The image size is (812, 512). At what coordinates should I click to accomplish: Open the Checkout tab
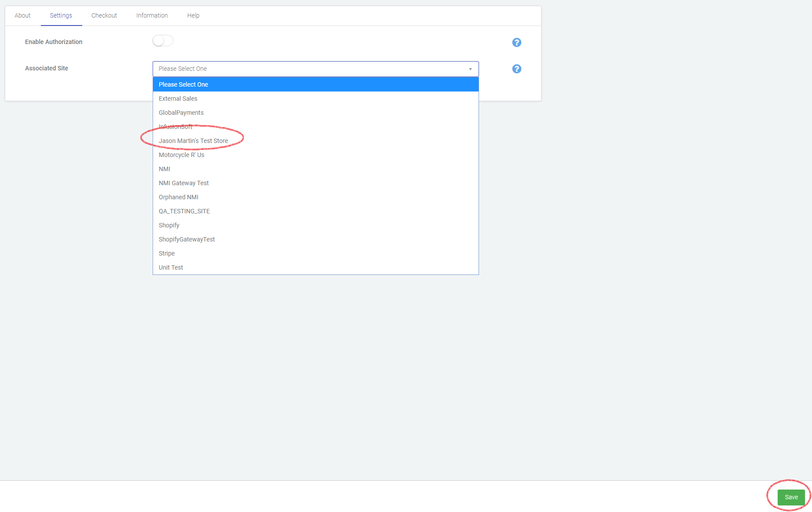104,15
